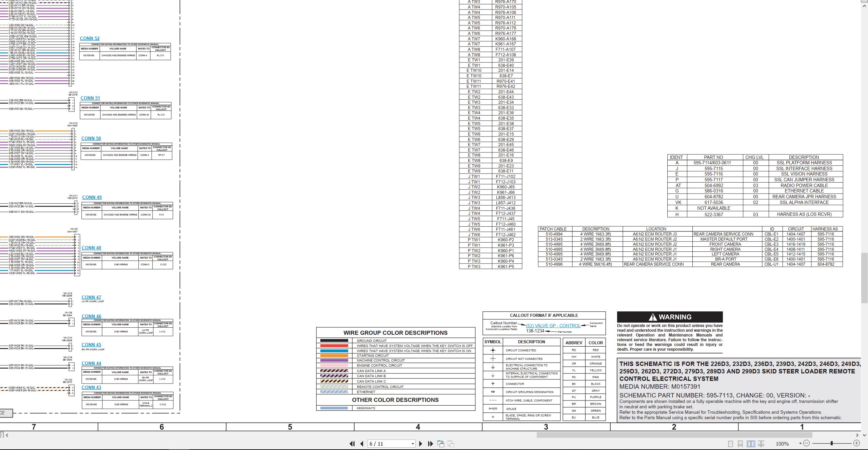Click the vertical scrollbar thumb

point(865,278)
